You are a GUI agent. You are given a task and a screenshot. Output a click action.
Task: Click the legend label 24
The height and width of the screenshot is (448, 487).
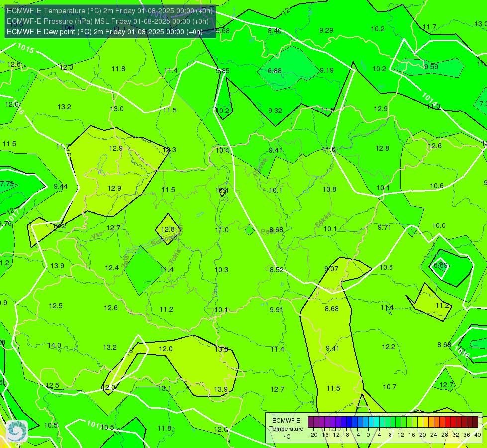pyautogui.click(x=434, y=435)
